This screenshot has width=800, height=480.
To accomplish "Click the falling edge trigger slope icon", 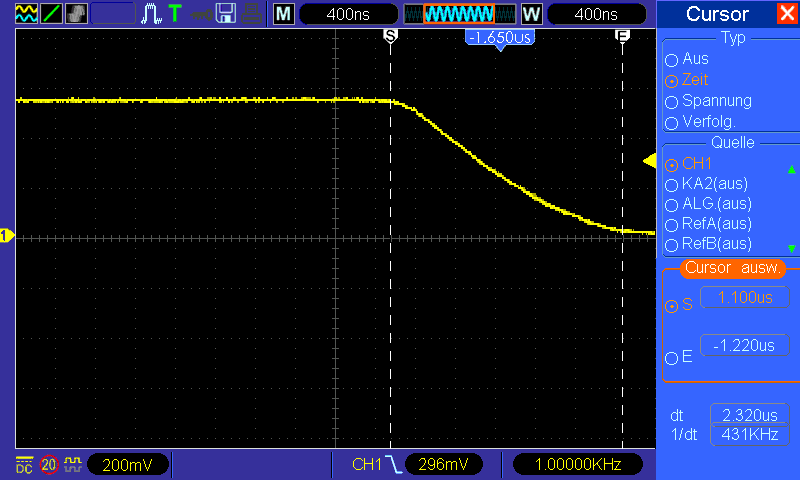I will [x=394, y=465].
